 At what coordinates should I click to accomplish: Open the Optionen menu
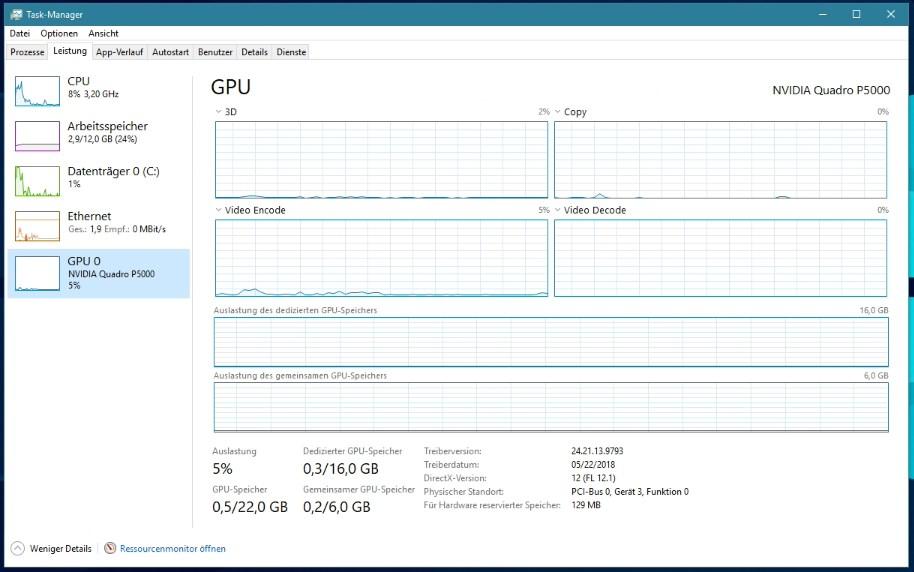pos(59,33)
